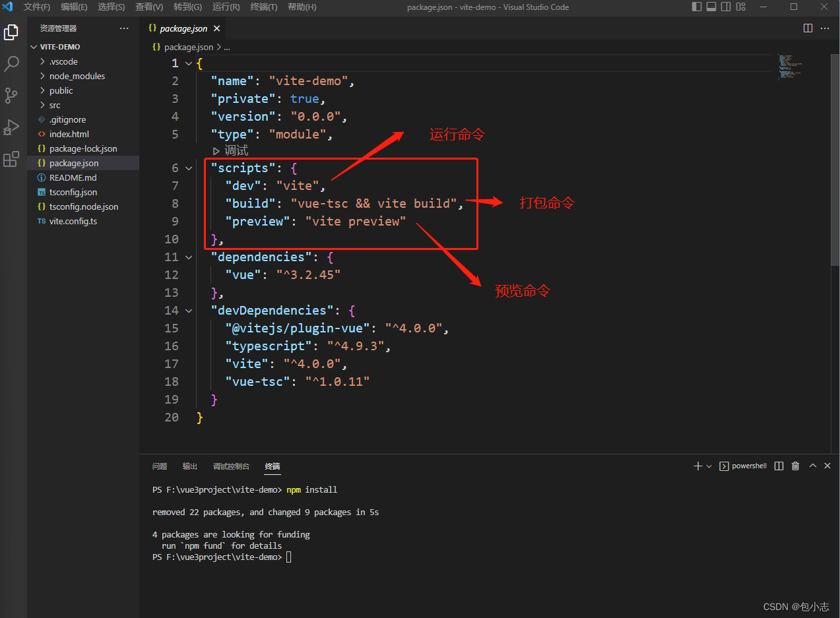Open the customize layout icon in the title bar
Image resolution: width=840 pixels, height=618 pixels.
point(740,7)
